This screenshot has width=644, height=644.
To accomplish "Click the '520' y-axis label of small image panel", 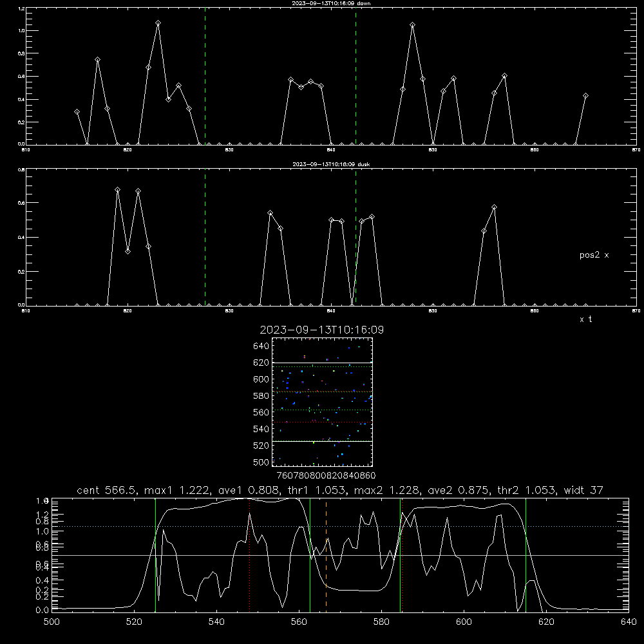I will click(x=261, y=446).
